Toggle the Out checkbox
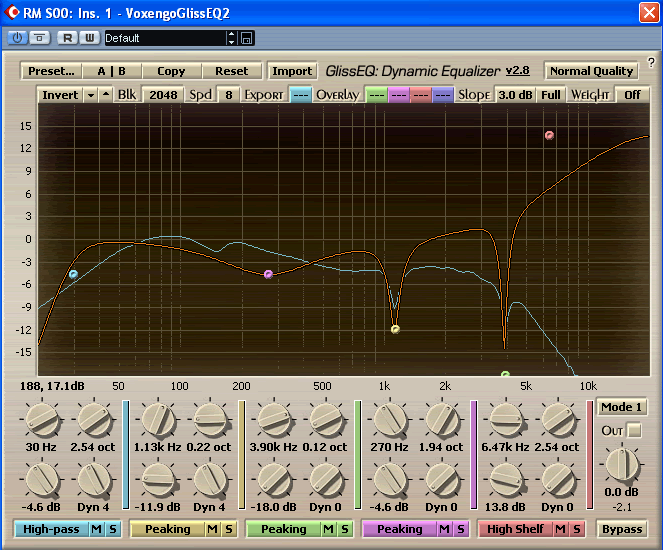The image size is (663, 550). (x=634, y=431)
